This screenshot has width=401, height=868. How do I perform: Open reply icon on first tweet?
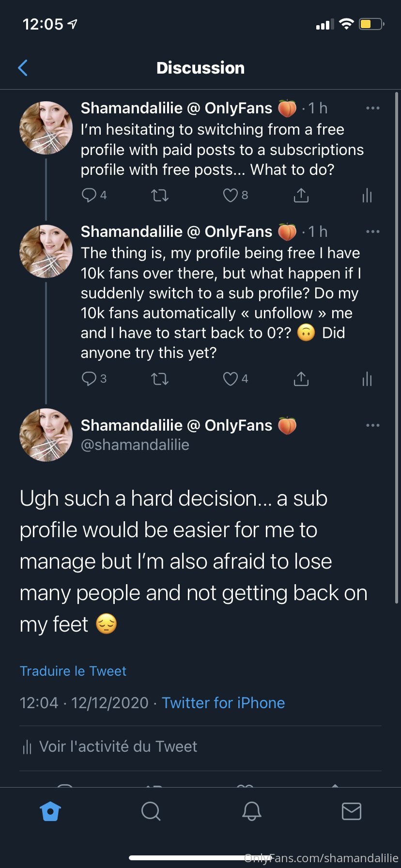pyautogui.click(x=89, y=195)
